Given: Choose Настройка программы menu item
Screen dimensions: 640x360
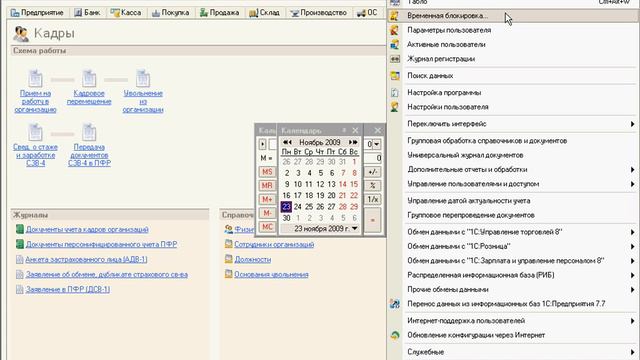Looking at the screenshot, I should pyautogui.click(x=513, y=93).
